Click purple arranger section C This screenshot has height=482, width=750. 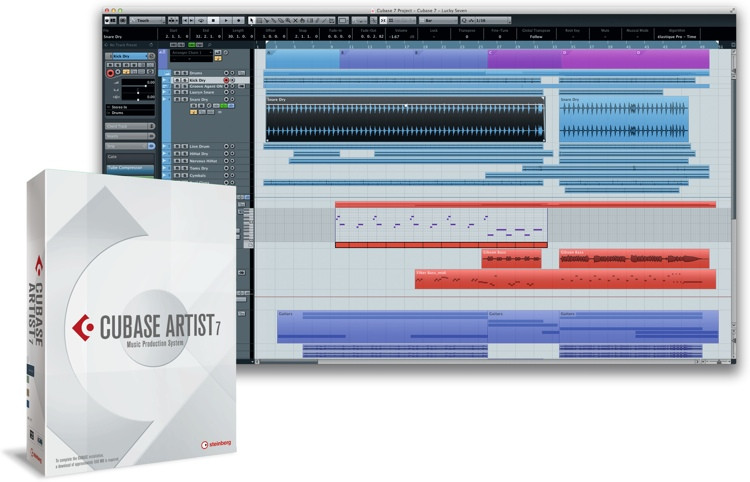tap(524, 60)
